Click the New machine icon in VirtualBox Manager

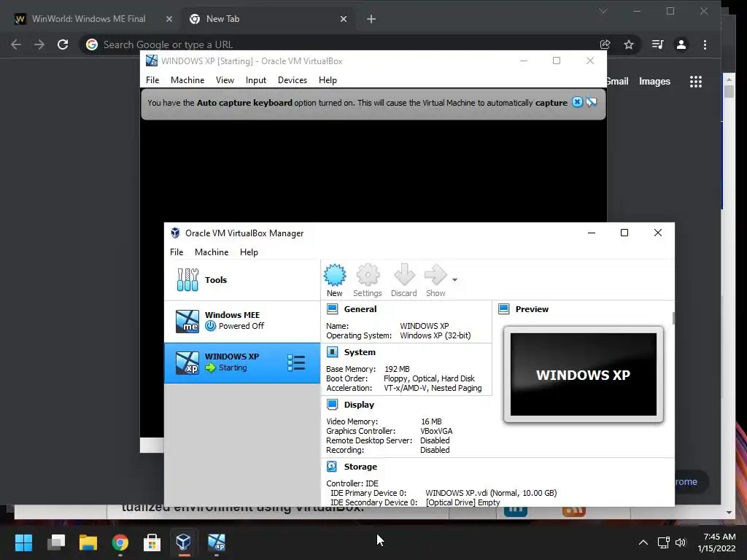pos(335,275)
